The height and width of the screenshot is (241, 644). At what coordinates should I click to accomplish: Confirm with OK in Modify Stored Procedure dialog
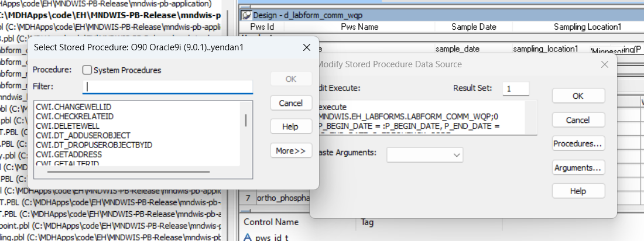[578, 96]
